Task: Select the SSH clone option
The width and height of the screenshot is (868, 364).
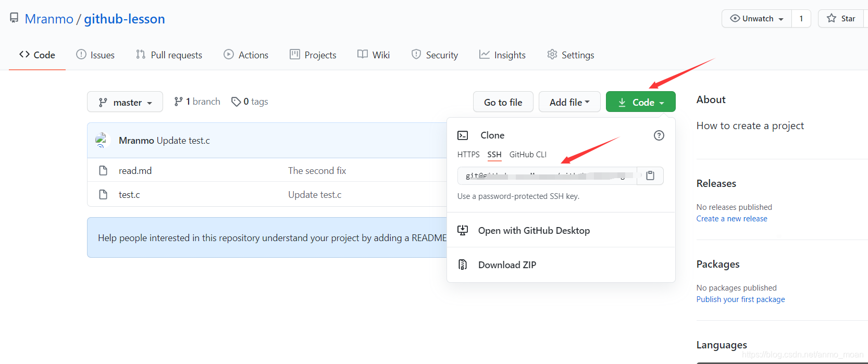Action: 494,154
